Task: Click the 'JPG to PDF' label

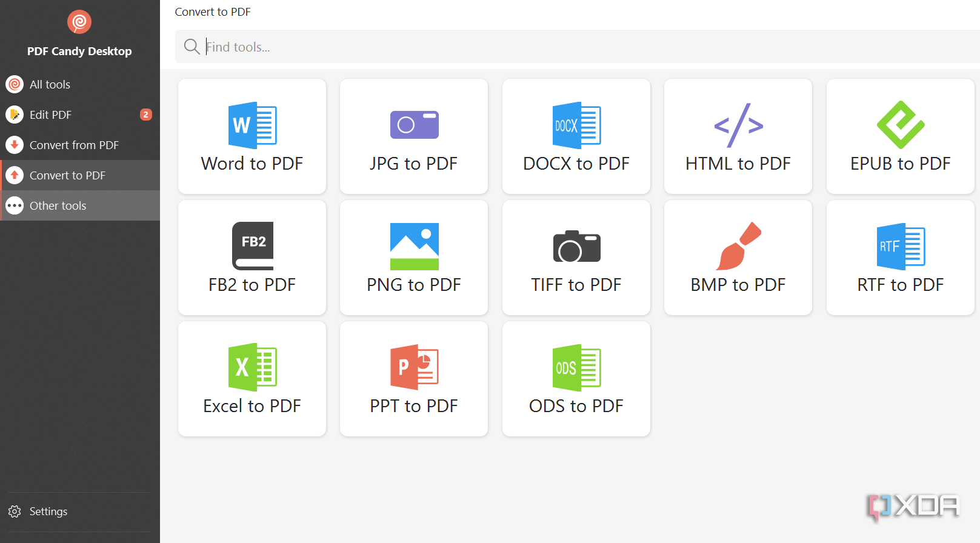Action: (414, 164)
